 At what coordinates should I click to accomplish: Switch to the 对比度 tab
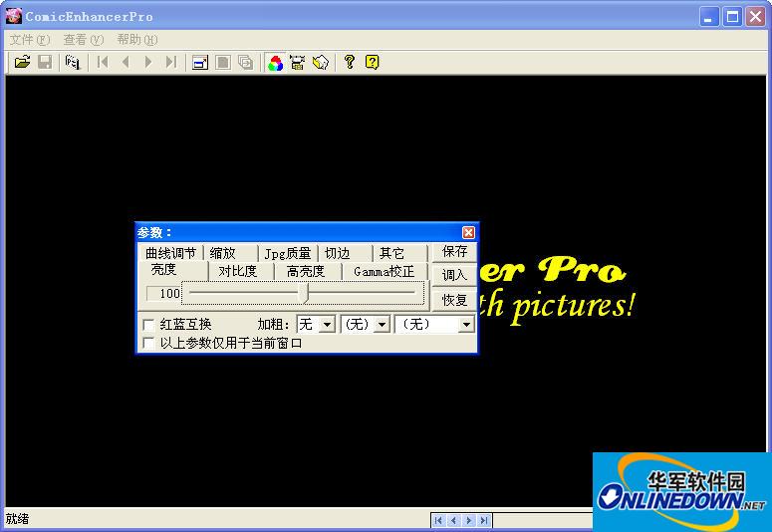click(240, 271)
